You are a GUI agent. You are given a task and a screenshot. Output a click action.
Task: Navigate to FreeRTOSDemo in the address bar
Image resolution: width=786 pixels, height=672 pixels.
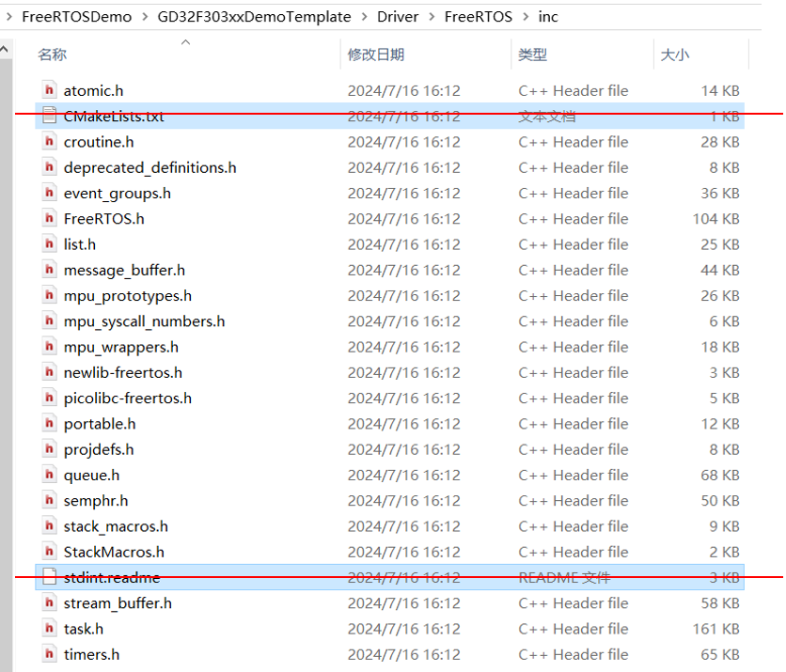tap(77, 17)
